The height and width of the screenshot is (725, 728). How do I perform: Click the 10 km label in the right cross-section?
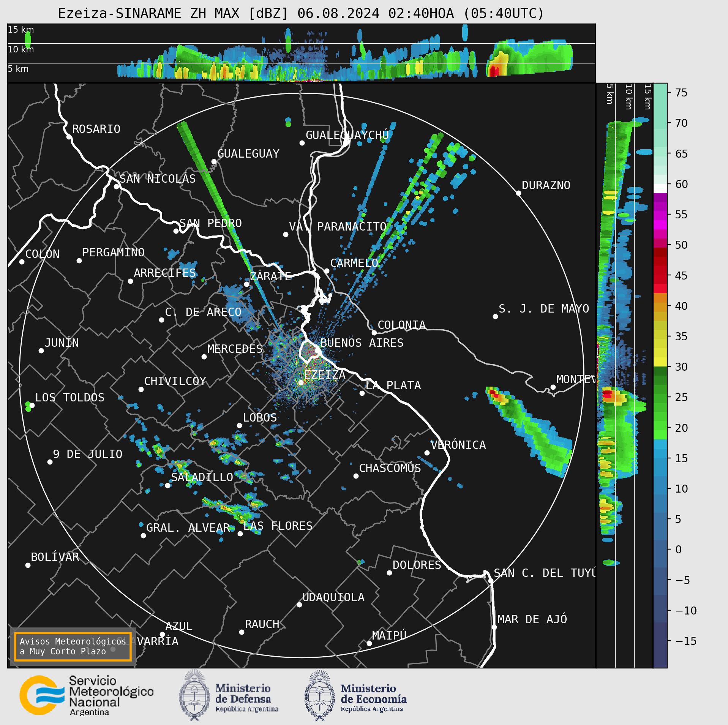[x=629, y=97]
